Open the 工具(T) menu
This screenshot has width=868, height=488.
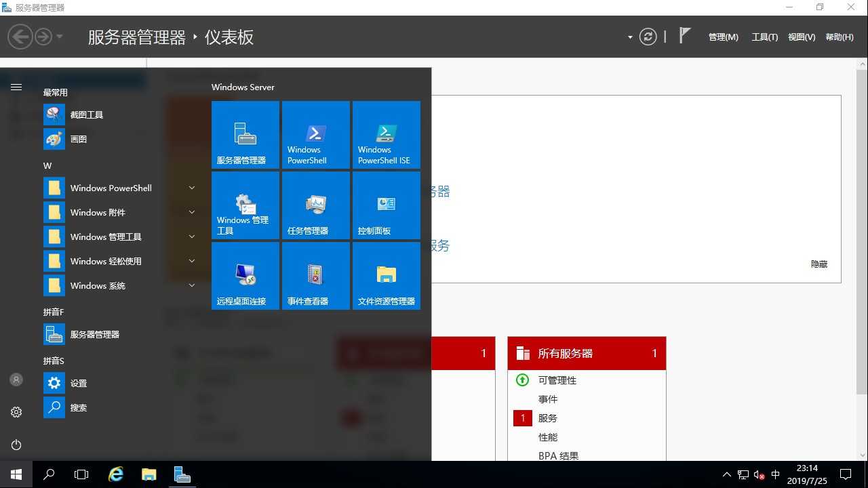tap(765, 37)
